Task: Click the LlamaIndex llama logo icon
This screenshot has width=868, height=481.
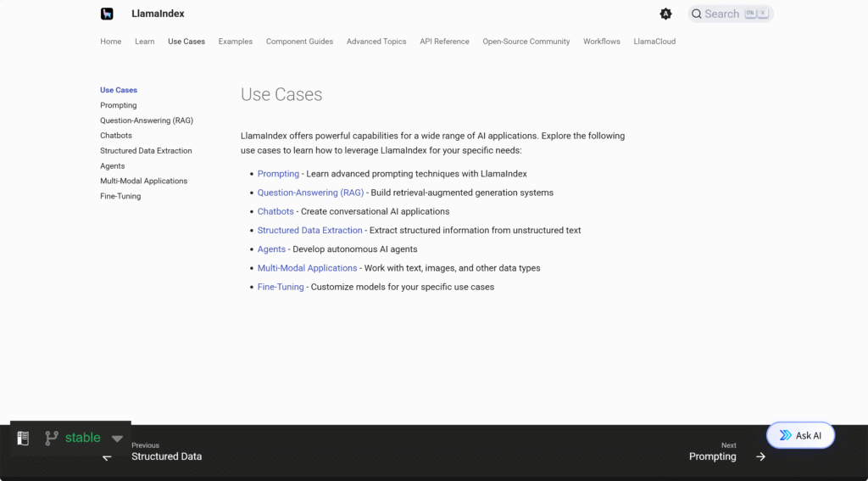Action: pyautogui.click(x=107, y=14)
